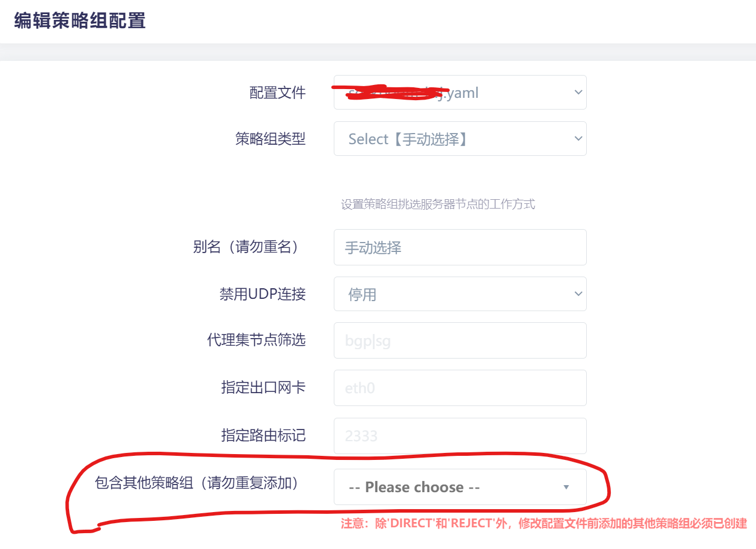Click the eth0 出口网卡 input field
The width and height of the screenshot is (756, 549).
pyautogui.click(x=460, y=387)
